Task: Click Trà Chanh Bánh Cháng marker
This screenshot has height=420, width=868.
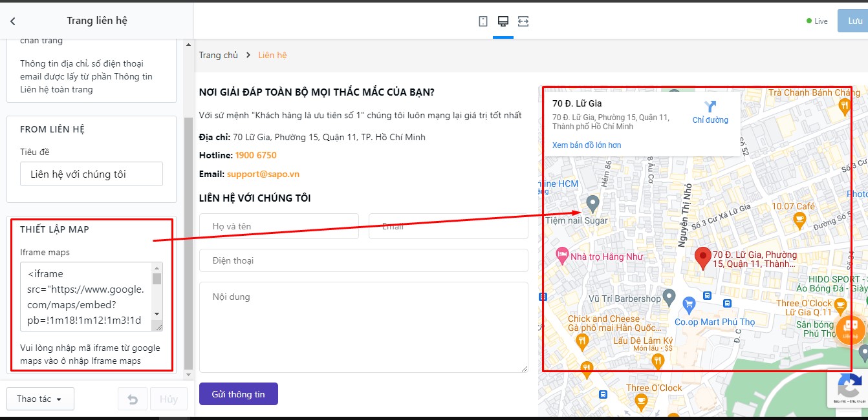Action: click(843, 108)
